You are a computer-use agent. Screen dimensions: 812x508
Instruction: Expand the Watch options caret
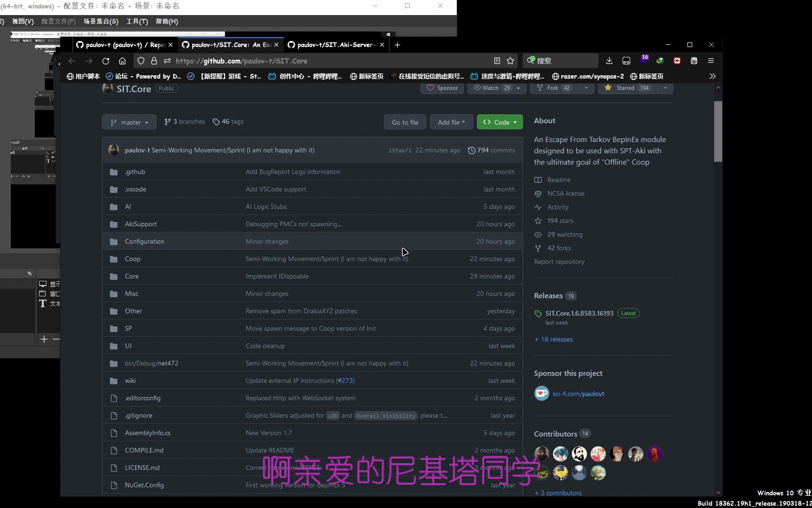point(518,88)
